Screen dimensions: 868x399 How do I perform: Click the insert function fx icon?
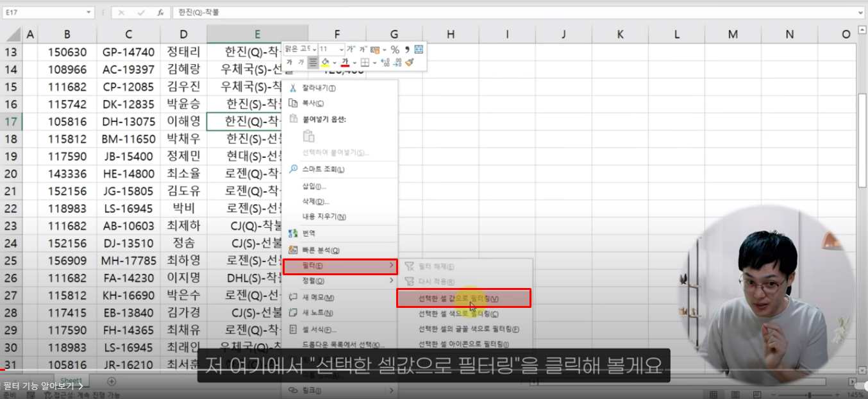click(160, 12)
